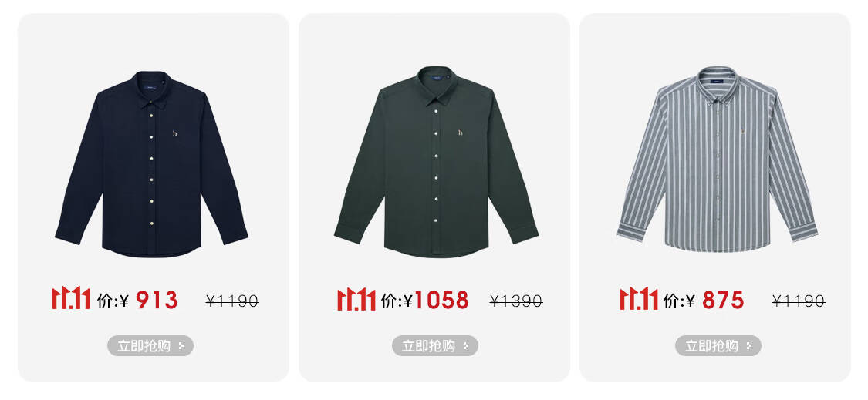Click the 11.11 logo beside price 913
868x400 pixels.
71,299
